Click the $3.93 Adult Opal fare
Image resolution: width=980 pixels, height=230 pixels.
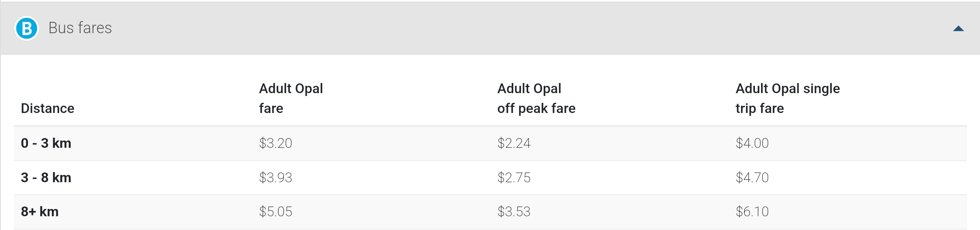[x=275, y=178]
